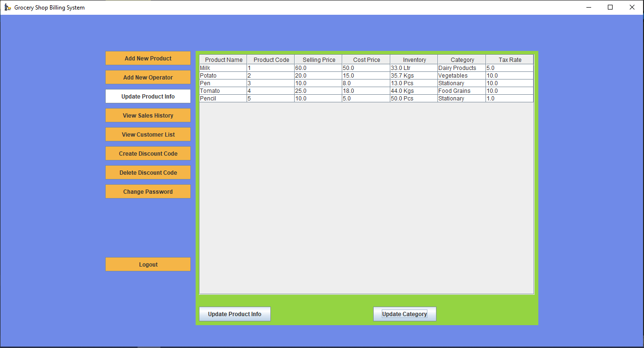Click the Product Name column header
The image size is (644, 348).
(223, 60)
